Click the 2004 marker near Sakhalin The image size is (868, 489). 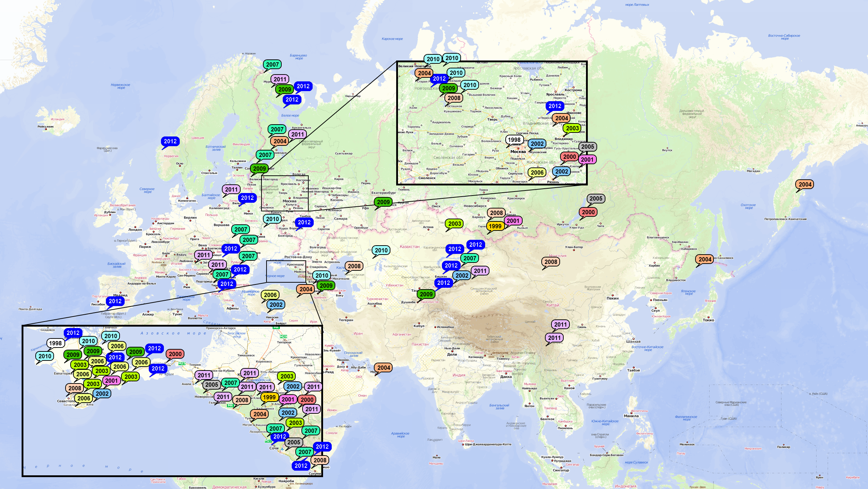(704, 259)
